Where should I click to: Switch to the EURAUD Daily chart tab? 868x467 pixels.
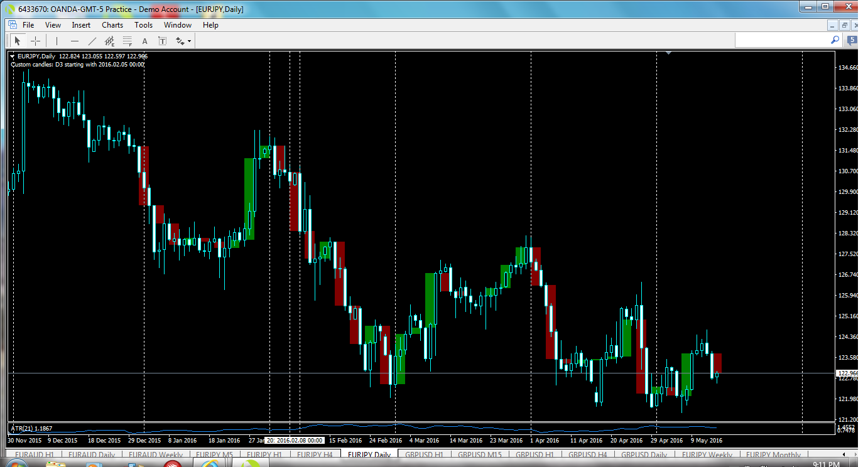(91, 455)
